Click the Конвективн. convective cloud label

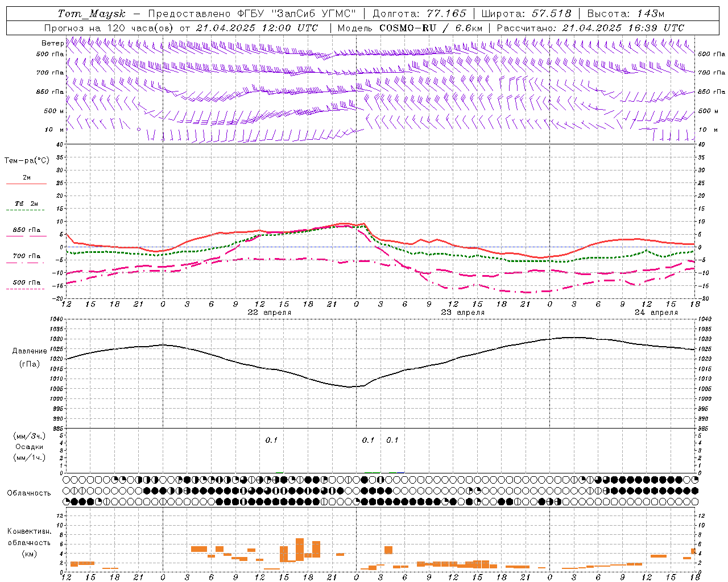point(29,531)
